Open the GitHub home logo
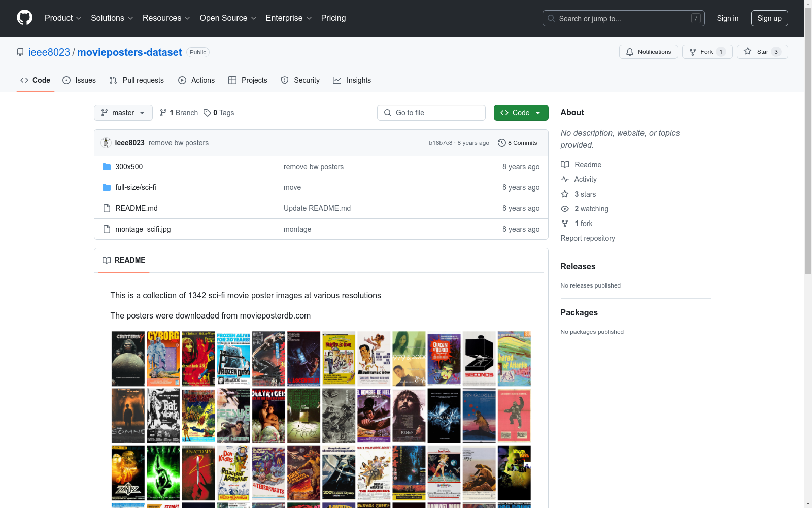The image size is (812, 508). coord(24,18)
